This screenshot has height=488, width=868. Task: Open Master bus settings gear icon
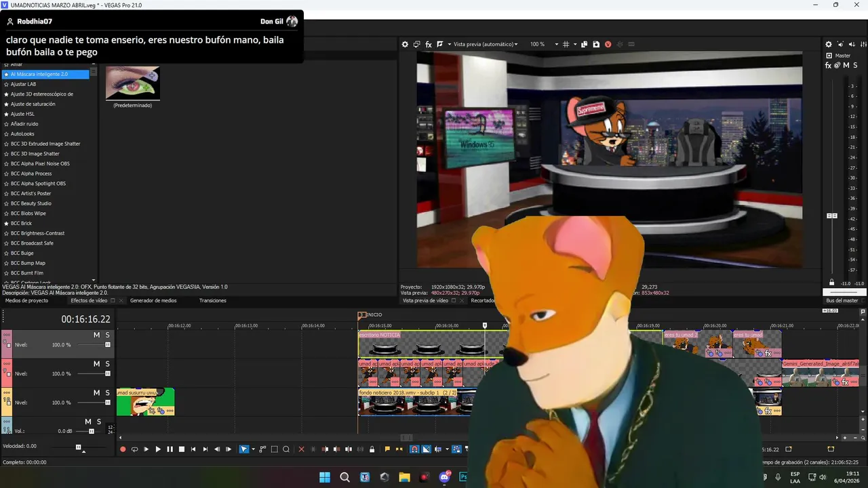(x=829, y=44)
